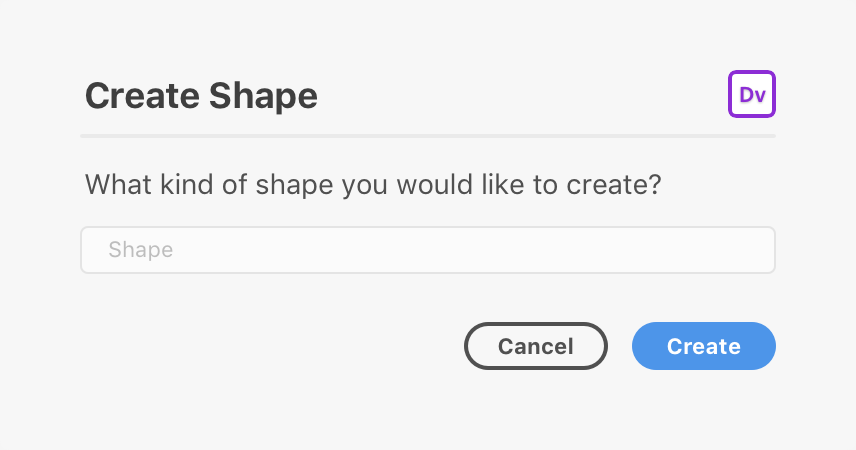Click the divider line under the heading
Screen dimensions: 856x450
point(428,135)
